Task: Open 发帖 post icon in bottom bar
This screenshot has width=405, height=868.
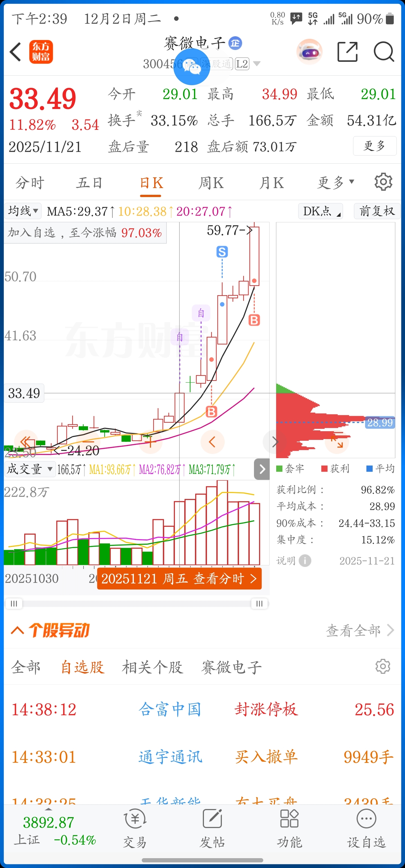Action: 212,828
